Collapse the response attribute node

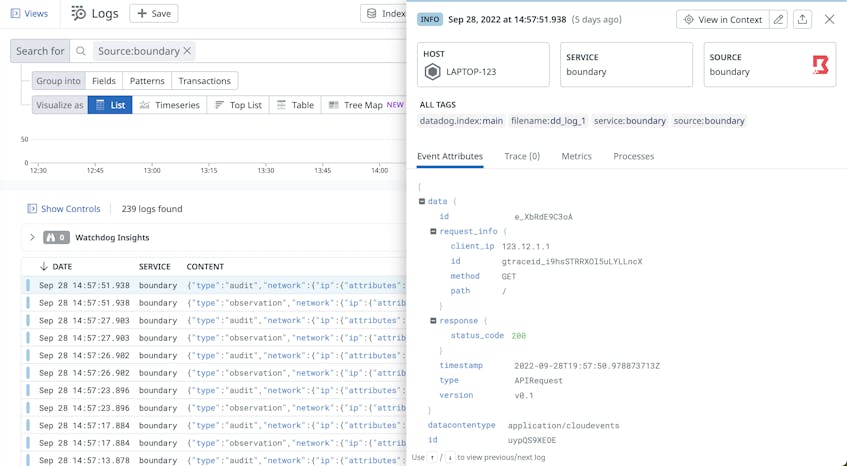click(433, 321)
